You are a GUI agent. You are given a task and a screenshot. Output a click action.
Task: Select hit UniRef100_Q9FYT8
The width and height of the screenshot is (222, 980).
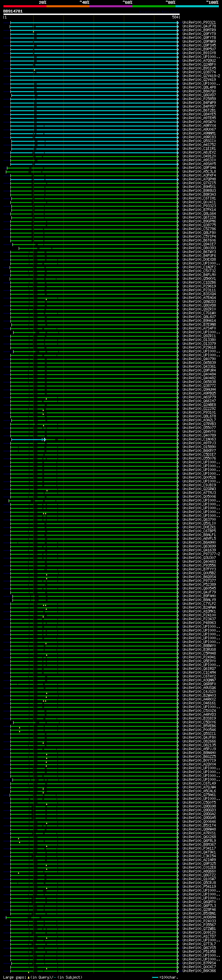[x=199, y=38]
